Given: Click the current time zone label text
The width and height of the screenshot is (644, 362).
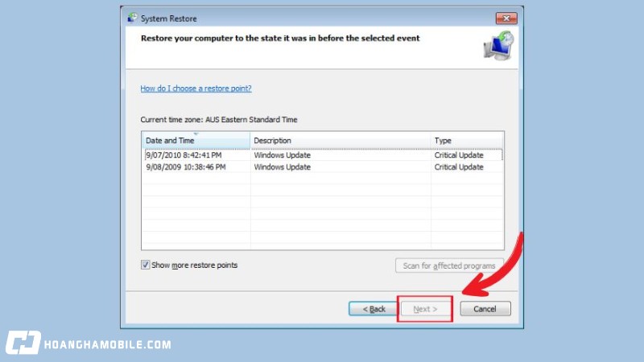Looking at the screenshot, I should click(x=219, y=120).
